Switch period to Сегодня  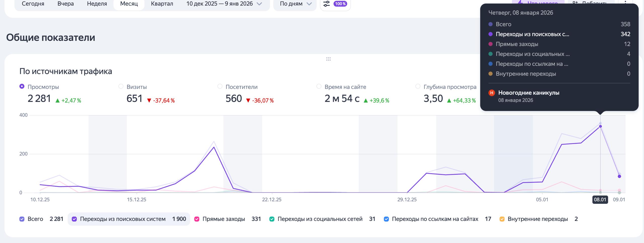click(33, 4)
